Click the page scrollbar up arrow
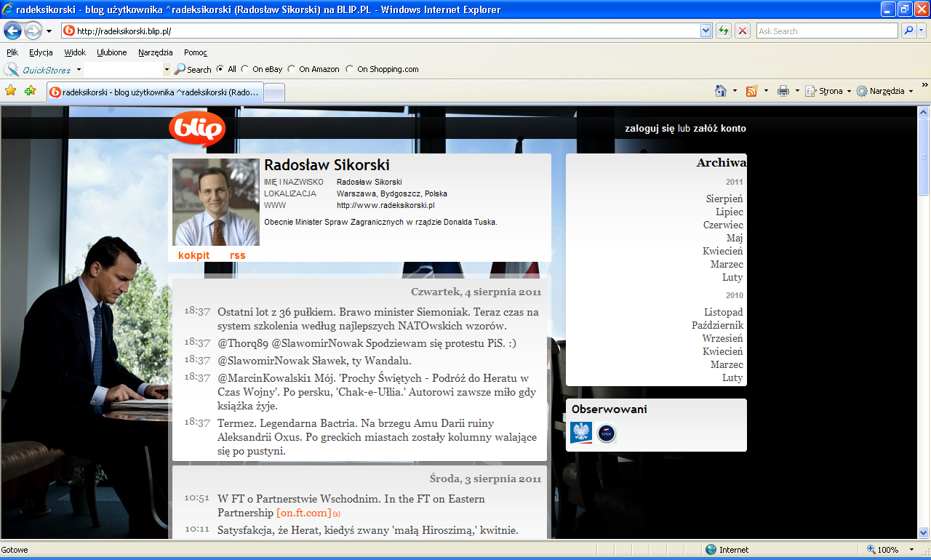The width and height of the screenshot is (931, 560). 924,112
